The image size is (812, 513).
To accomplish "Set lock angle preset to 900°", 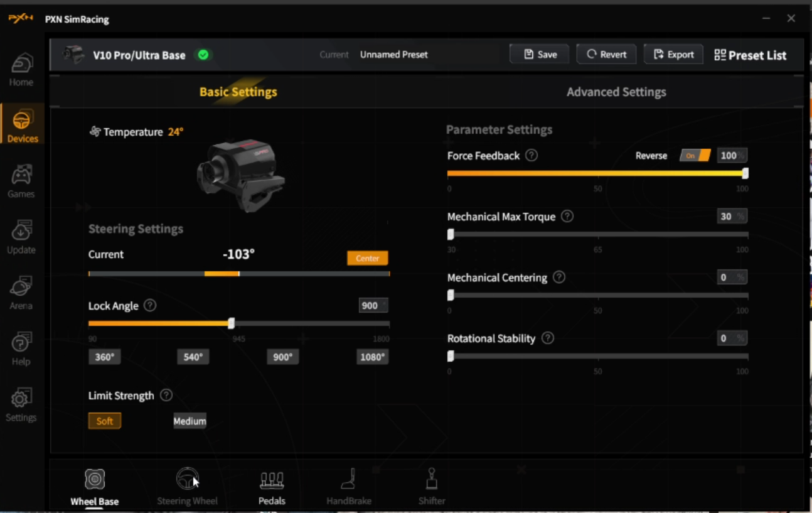I will [283, 357].
